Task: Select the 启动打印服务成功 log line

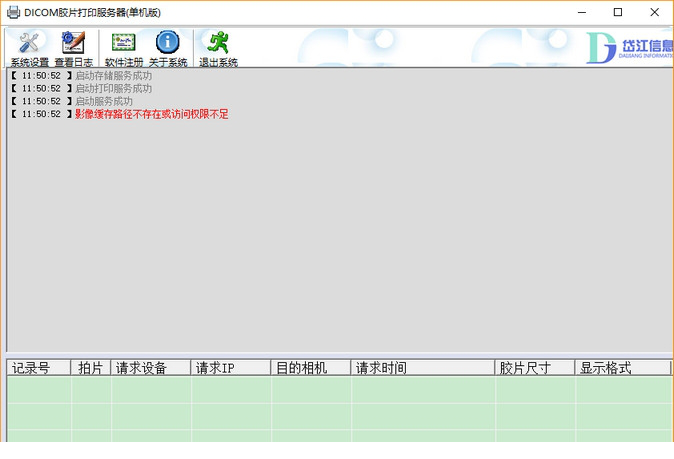Action: (x=82, y=89)
